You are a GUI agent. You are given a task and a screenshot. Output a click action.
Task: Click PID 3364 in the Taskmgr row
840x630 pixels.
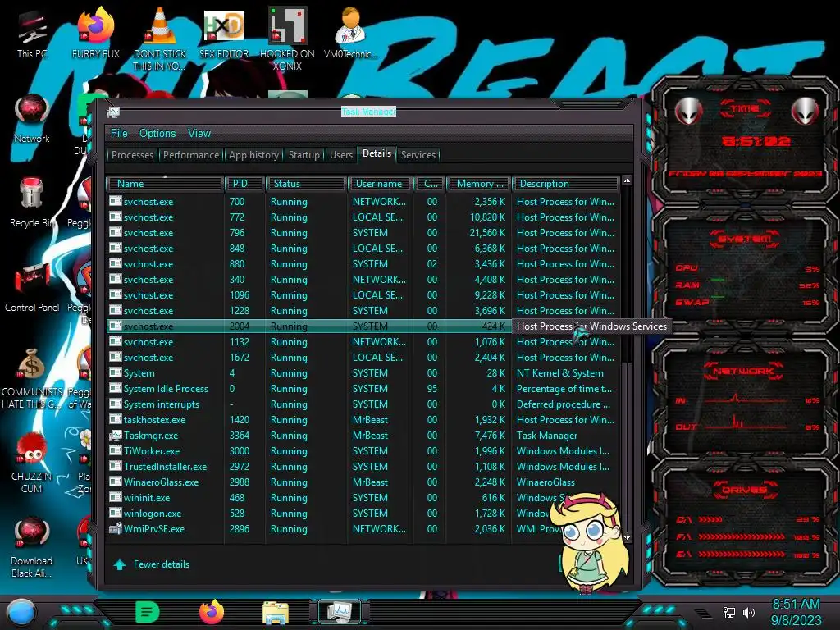click(x=241, y=435)
